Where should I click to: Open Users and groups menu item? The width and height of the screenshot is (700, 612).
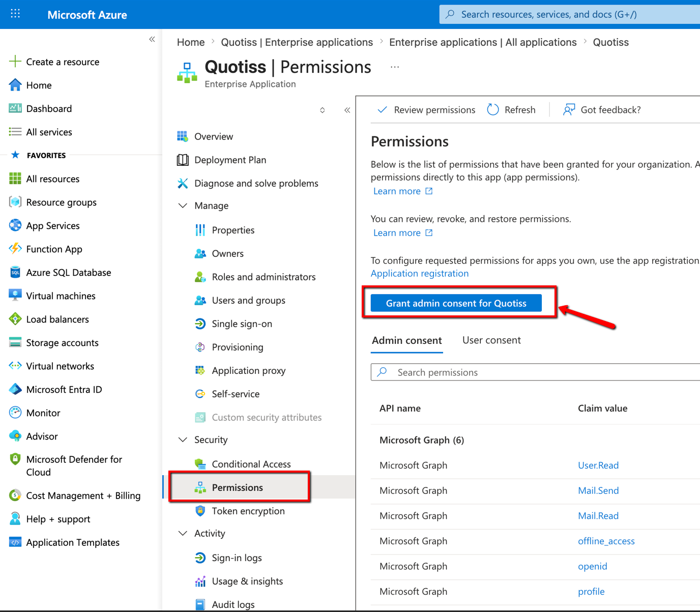249,300
